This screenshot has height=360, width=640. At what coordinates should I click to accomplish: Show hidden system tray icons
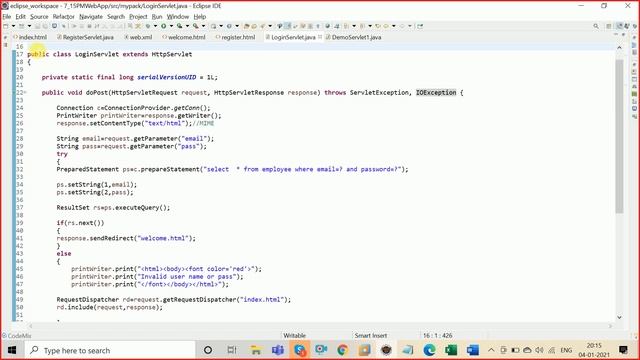[491, 350]
